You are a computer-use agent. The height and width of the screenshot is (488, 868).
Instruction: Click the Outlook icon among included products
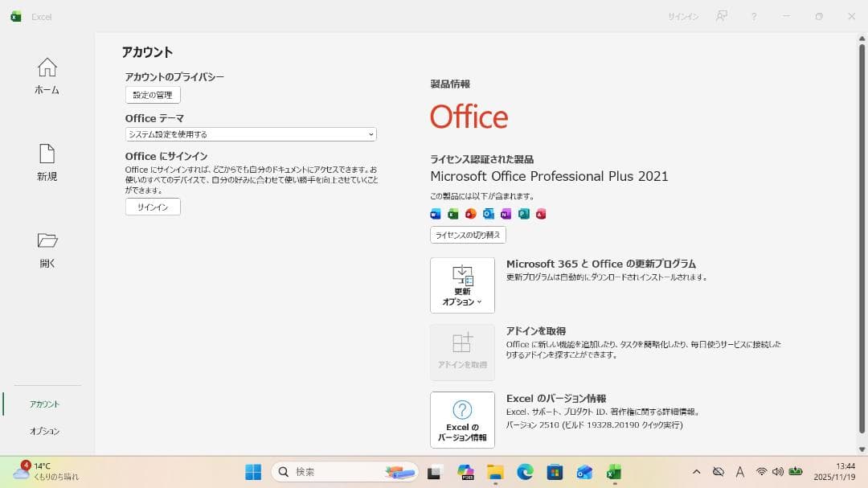[489, 214]
